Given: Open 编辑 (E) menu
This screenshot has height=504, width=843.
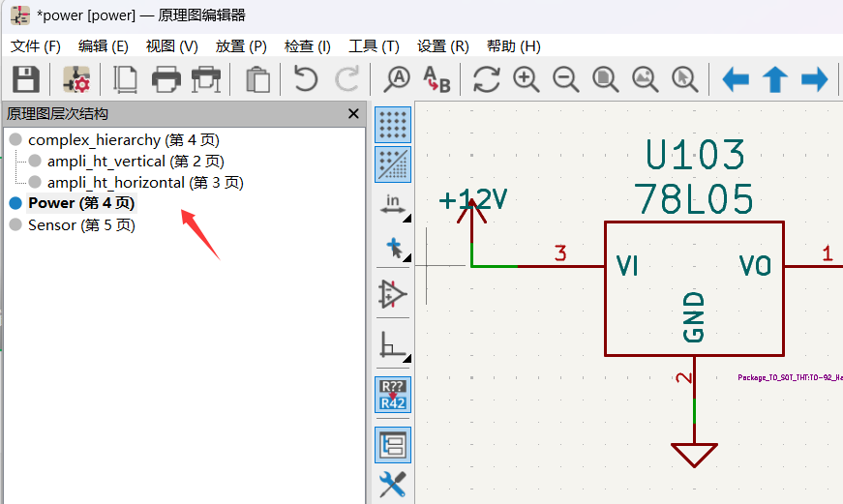Looking at the screenshot, I should point(104,46).
